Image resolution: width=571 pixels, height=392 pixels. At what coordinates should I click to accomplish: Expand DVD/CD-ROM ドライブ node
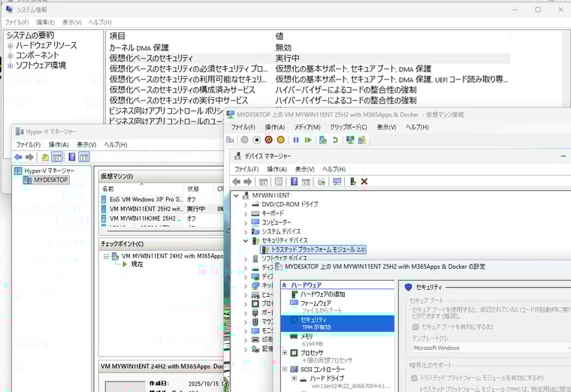click(x=246, y=205)
